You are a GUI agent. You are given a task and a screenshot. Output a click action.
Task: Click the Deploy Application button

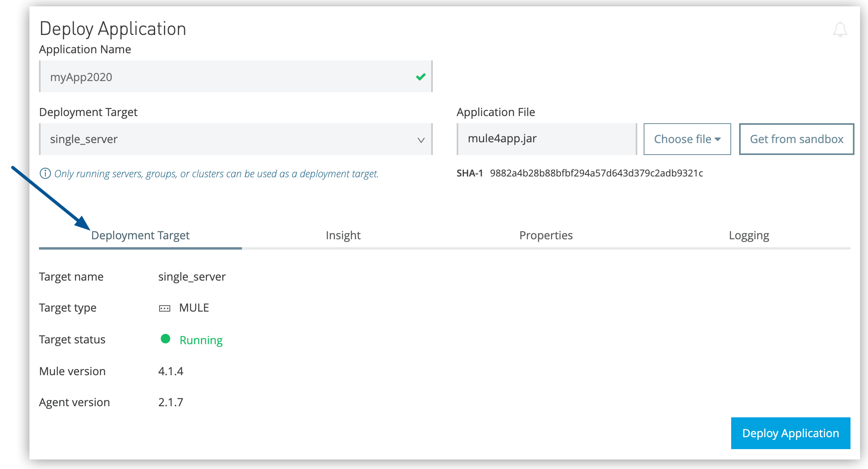tap(790, 433)
